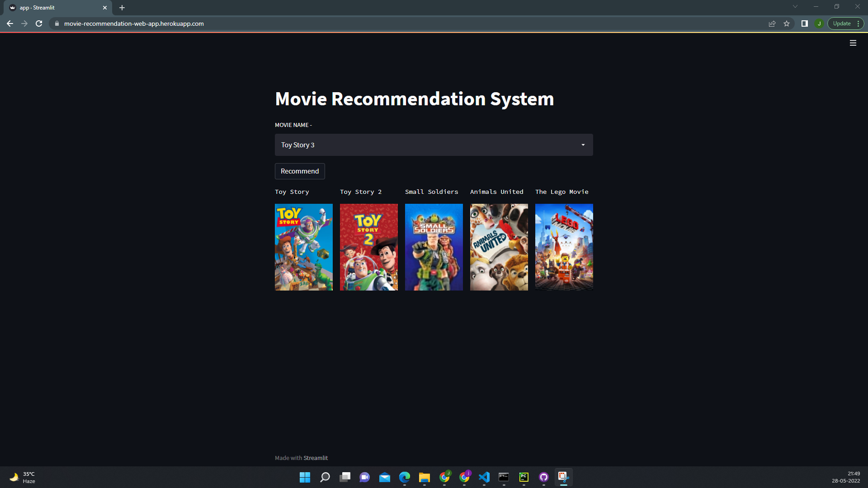The width and height of the screenshot is (868, 488).
Task: Go back with browser back arrow
Action: pos(10,23)
